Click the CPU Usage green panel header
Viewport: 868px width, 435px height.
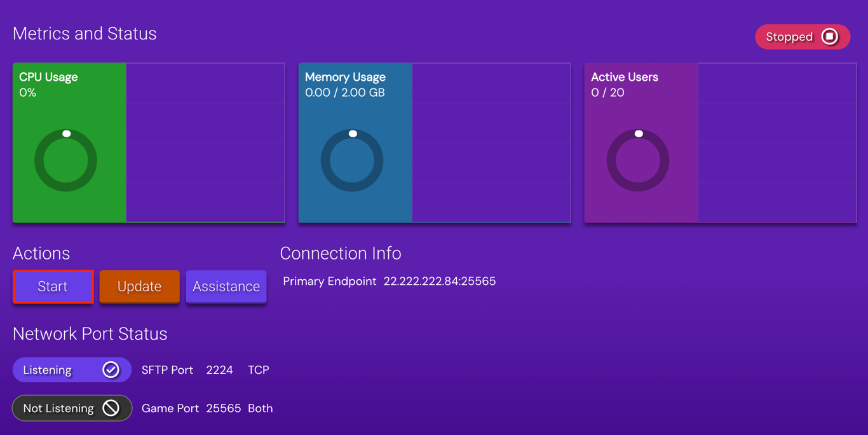click(x=48, y=77)
